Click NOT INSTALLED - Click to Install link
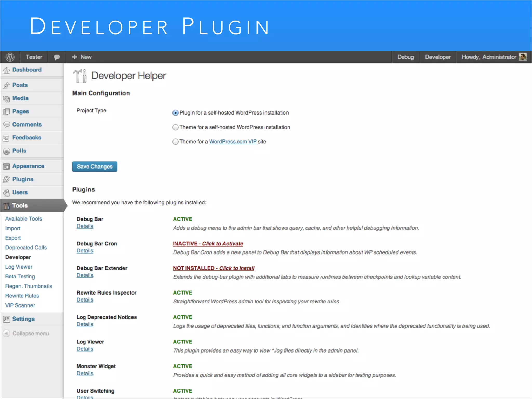 click(x=214, y=268)
